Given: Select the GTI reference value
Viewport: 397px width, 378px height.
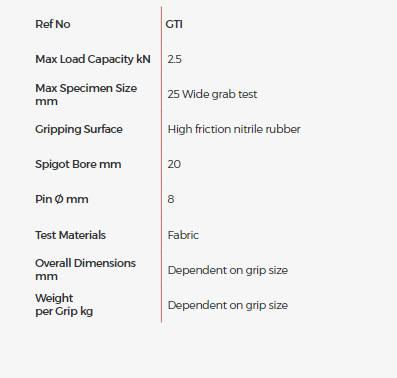Looking at the screenshot, I should (x=174, y=24).
